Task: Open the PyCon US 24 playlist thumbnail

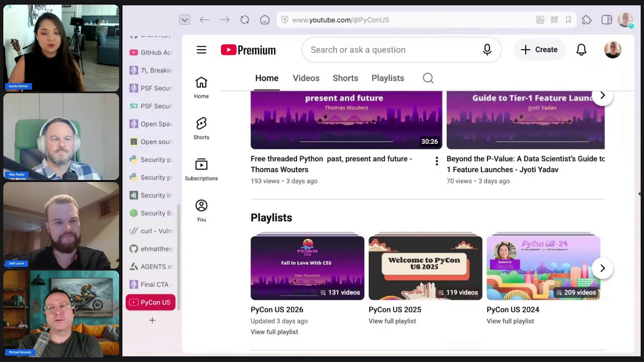Action: click(543, 267)
